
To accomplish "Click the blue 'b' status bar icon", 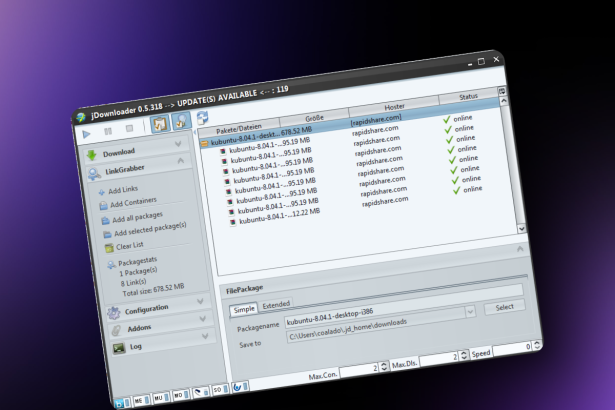I will (120, 403).
